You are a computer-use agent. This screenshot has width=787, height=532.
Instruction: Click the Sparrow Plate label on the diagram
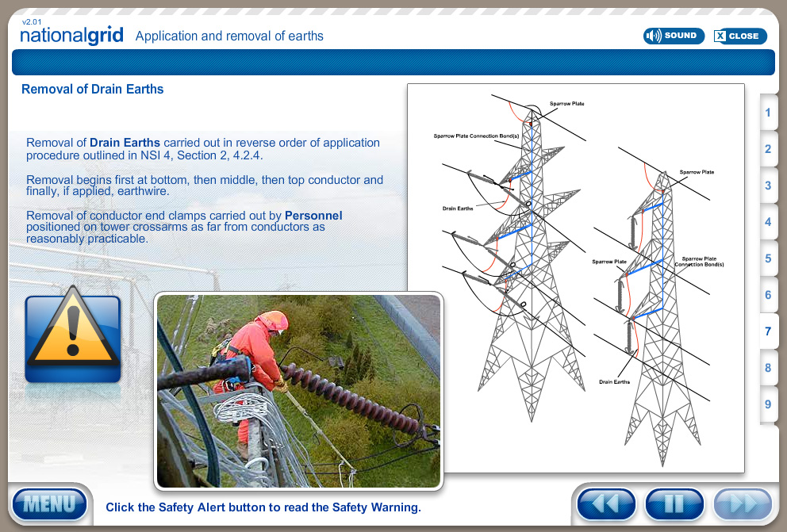click(568, 102)
